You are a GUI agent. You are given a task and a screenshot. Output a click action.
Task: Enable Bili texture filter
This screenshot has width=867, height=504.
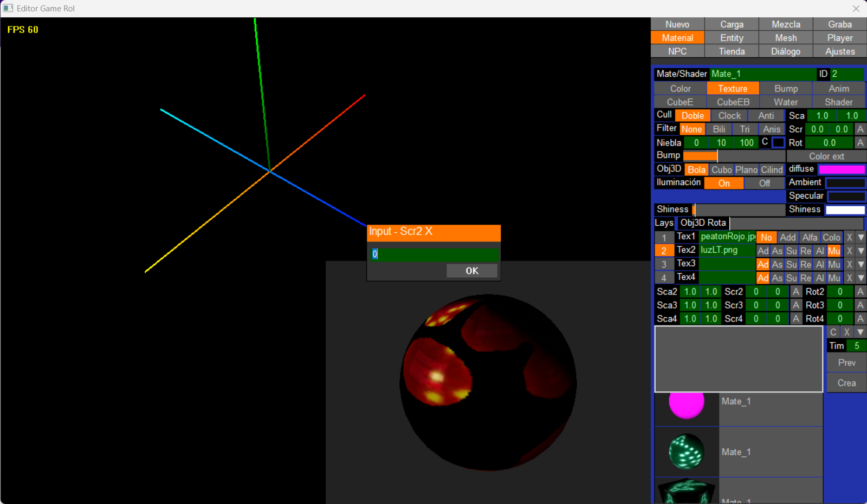point(719,129)
